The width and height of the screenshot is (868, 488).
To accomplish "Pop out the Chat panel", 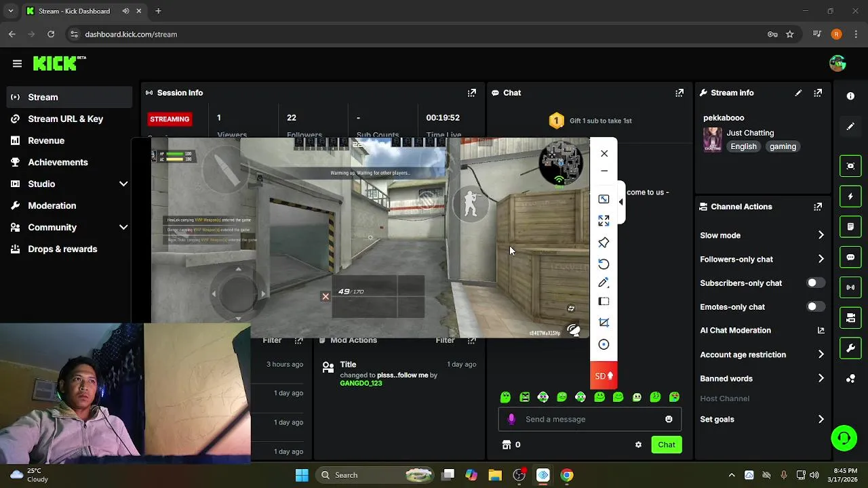I will pyautogui.click(x=679, y=93).
